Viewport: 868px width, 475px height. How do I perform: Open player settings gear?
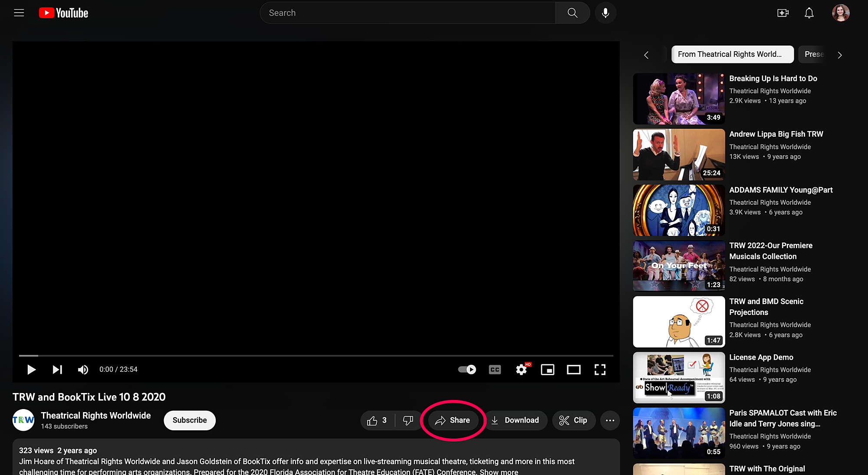(x=521, y=370)
